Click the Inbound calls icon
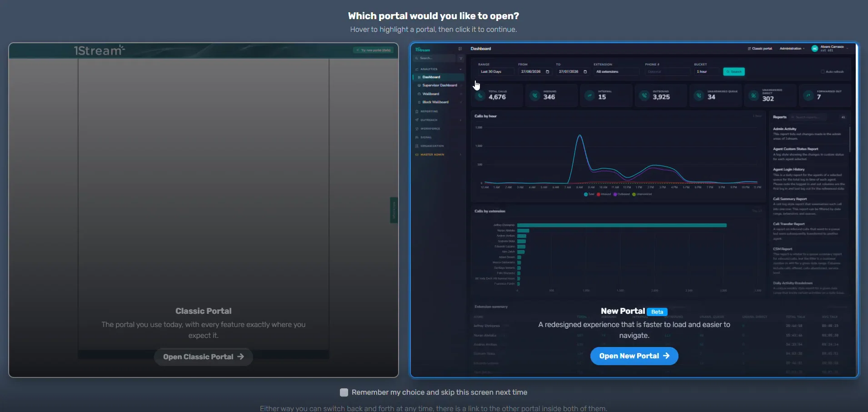868x412 pixels. [x=535, y=95]
